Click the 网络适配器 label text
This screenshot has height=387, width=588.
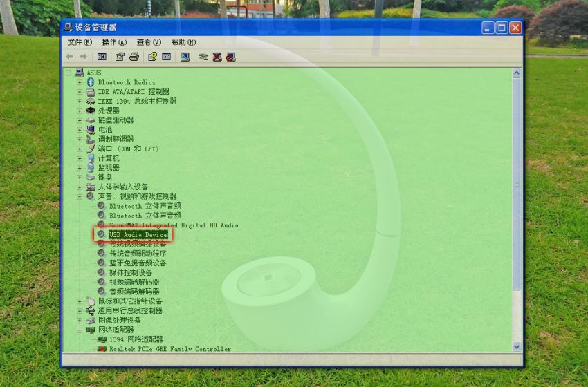pos(116,330)
